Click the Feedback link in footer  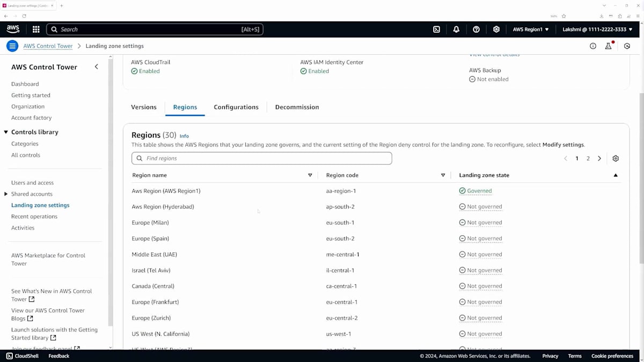(x=59, y=356)
